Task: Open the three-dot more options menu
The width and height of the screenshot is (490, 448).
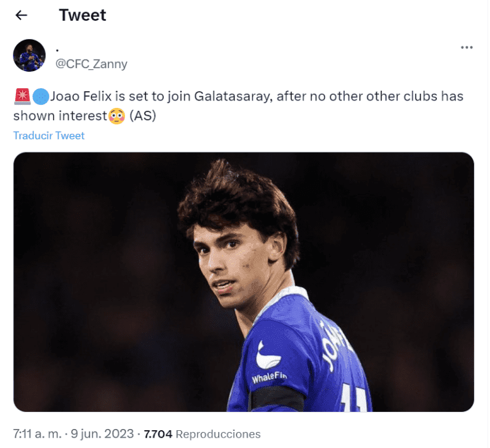Action: click(466, 47)
